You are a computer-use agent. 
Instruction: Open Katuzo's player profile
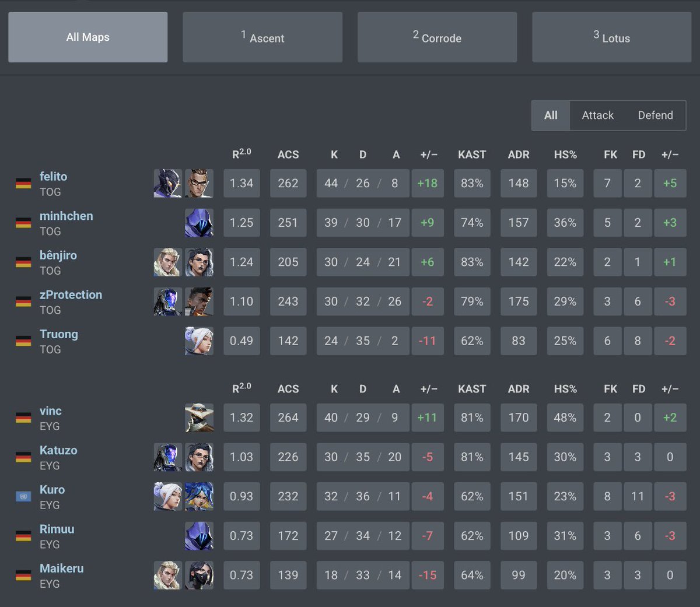[x=58, y=450]
